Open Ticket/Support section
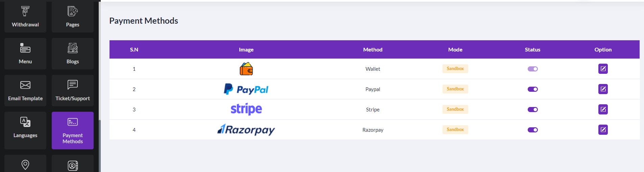The image size is (644, 172). pyautogui.click(x=73, y=90)
